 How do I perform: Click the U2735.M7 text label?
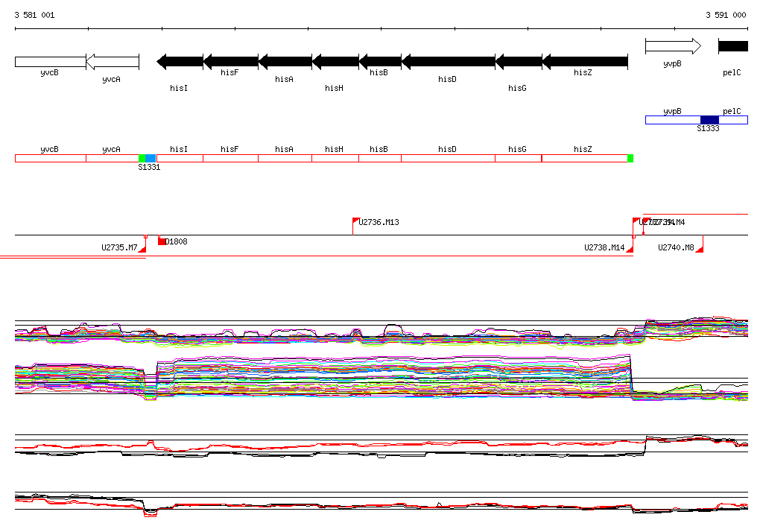point(119,247)
